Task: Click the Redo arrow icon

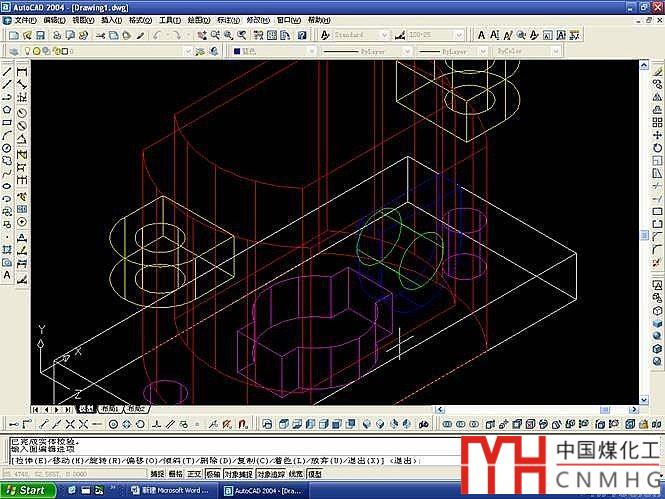Action: tap(176, 35)
